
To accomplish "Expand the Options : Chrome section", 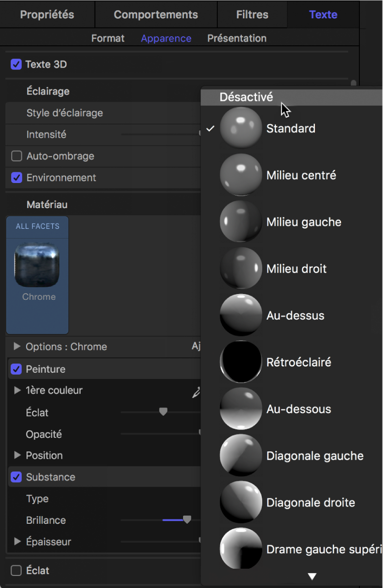I will (x=17, y=346).
